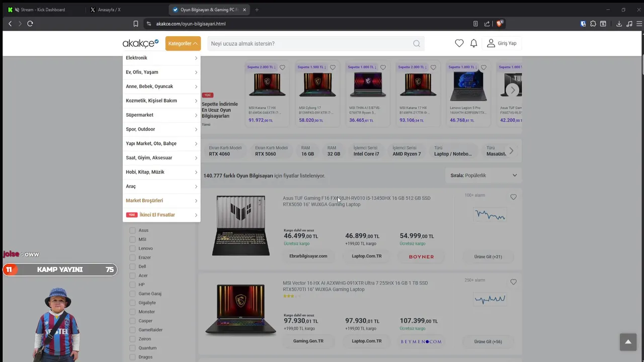Expand Süpermarket category
Screen dimensions: 644x362
[162, 115]
